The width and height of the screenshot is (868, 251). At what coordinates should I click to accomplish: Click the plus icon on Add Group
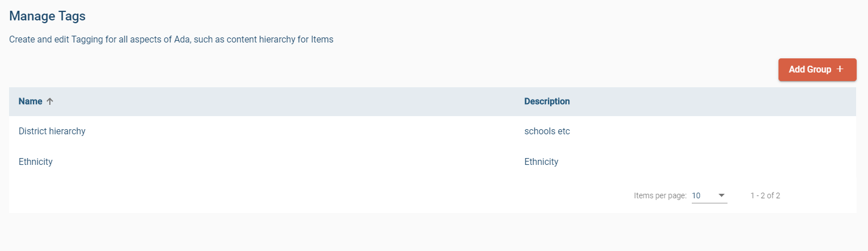point(840,69)
